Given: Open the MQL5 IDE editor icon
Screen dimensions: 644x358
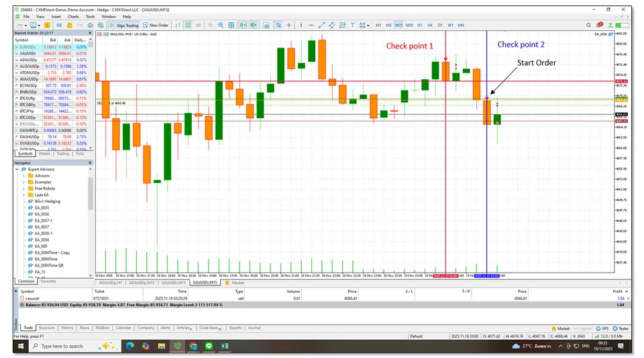Looking at the screenshot, I should coord(59,25).
